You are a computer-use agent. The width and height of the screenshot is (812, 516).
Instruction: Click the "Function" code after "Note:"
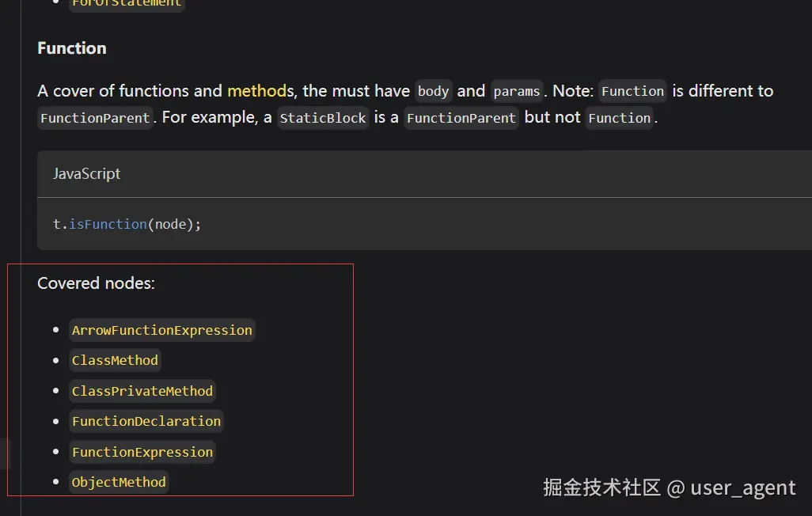click(x=632, y=91)
